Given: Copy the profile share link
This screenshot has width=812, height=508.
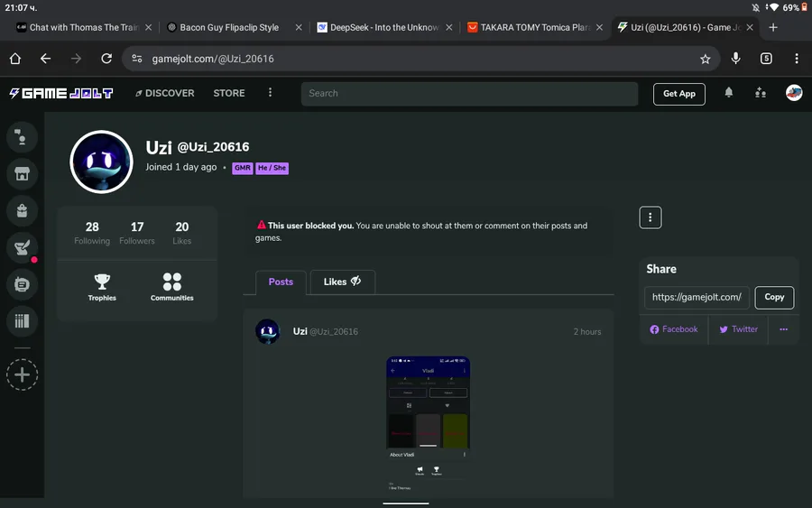Looking at the screenshot, I should pos(774,297).
